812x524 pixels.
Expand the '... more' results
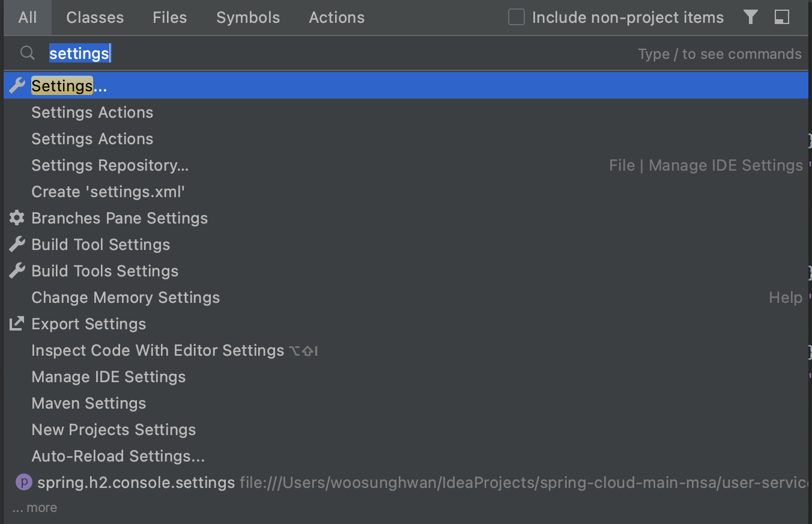35,508
